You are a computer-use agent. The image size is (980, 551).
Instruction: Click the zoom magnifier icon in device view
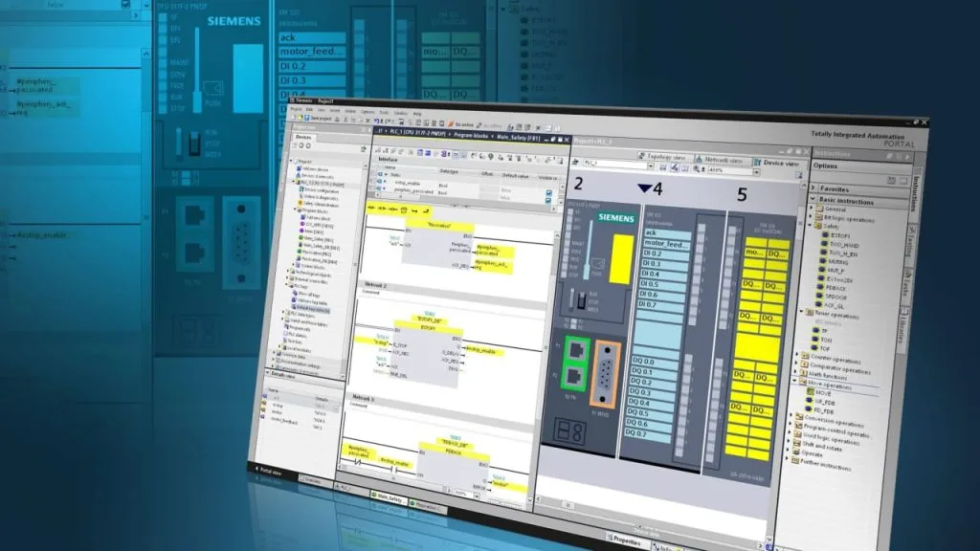point(697,168)
